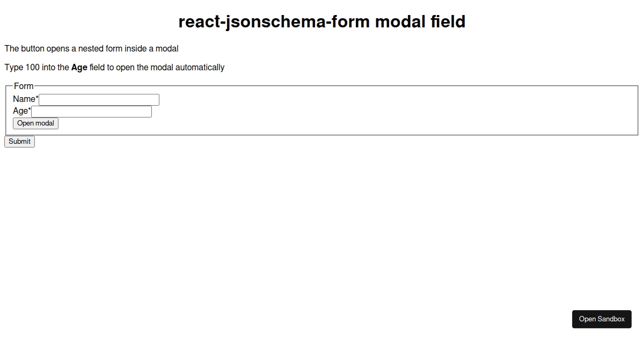The image size is (644, 338).
Task: Click the Type 100 instruction line
Action: [114, 67]
